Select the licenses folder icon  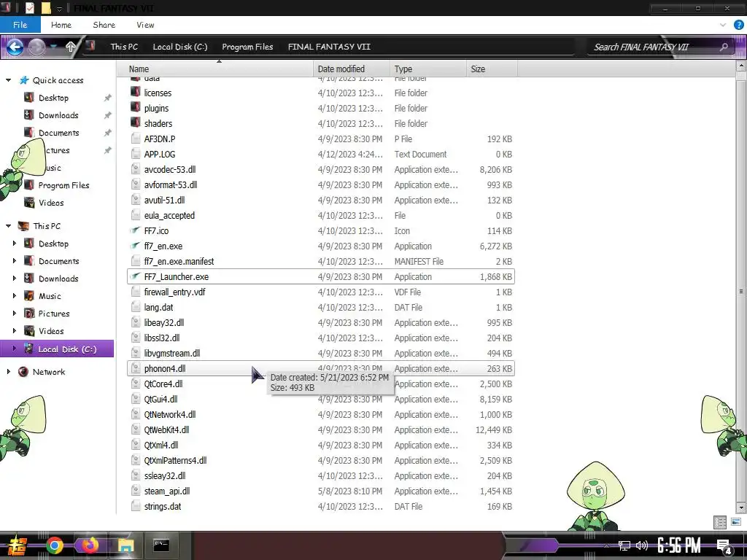(x=136, y=93)
